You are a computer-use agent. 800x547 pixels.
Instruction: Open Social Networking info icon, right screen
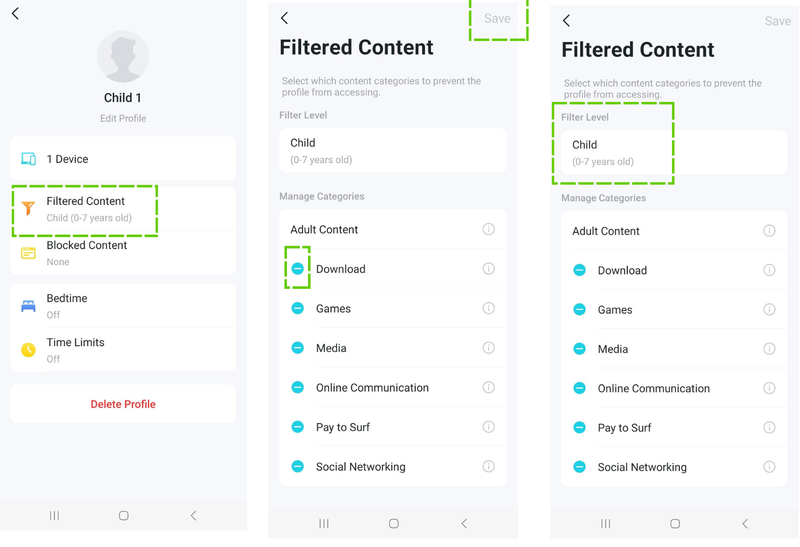click(x=769, y=467)
